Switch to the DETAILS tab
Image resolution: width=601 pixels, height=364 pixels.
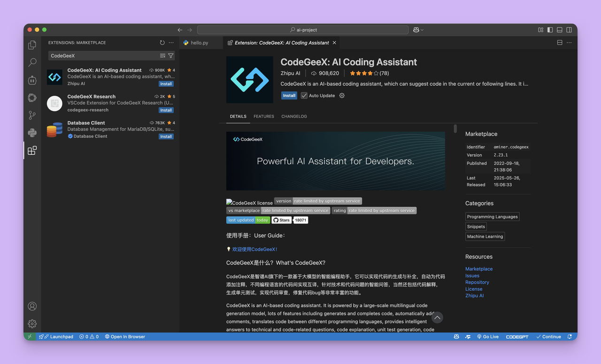238,116
